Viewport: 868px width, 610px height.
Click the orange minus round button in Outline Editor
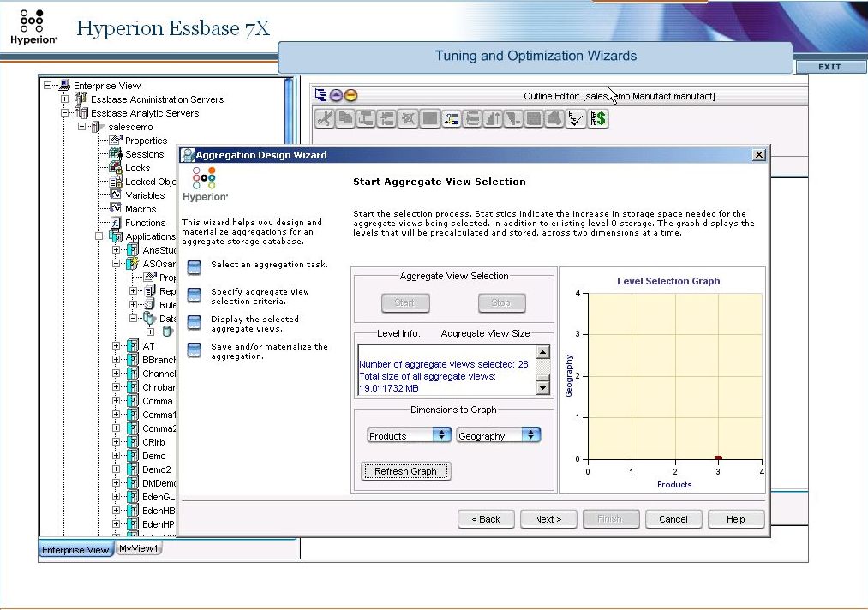tap(351, 95)
